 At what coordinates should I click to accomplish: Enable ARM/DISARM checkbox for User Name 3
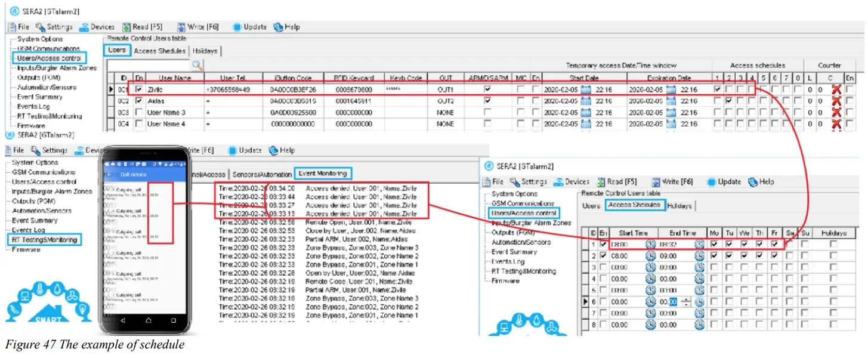[x=488, y=113]
